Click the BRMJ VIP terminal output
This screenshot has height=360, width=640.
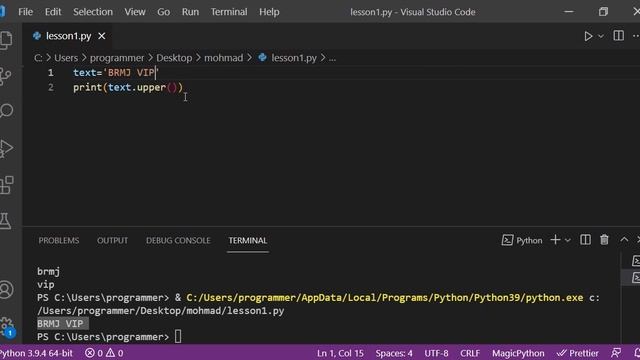coord(60,324)
